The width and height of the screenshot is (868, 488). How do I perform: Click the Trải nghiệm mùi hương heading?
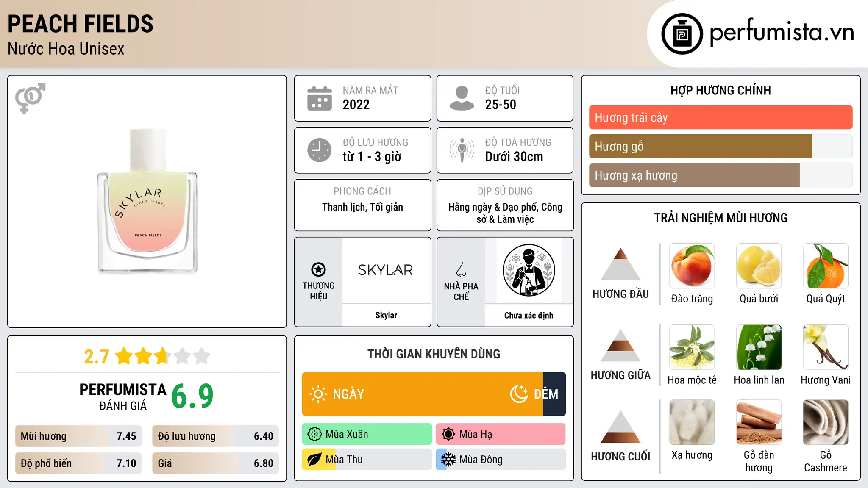721,218
